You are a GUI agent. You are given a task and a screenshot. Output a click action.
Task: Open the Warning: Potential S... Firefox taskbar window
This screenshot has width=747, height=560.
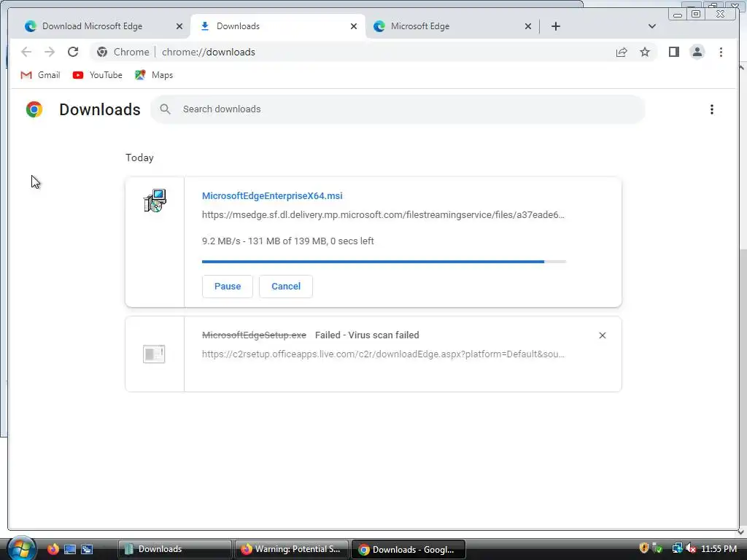(290, 549)
